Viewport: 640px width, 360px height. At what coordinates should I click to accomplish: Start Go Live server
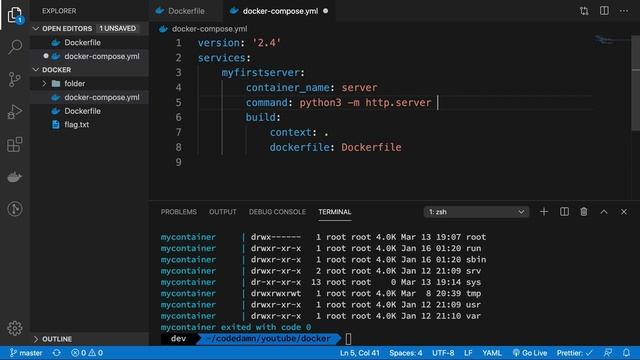[x=530, y=353]
